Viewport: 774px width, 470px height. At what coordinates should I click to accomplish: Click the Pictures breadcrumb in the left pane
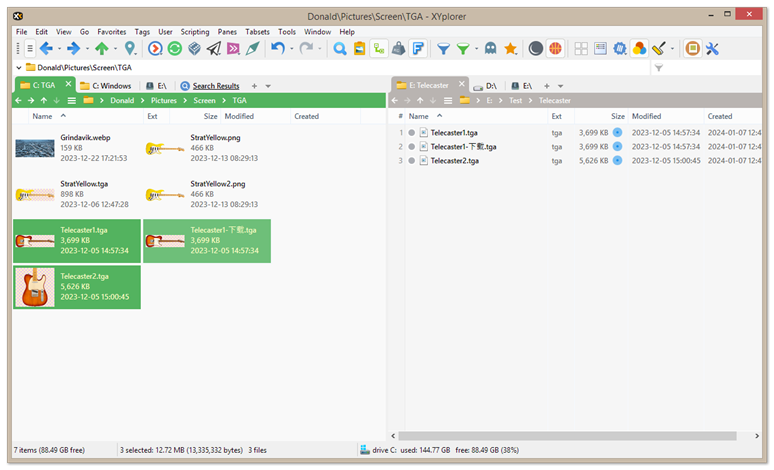click(165, 101)
